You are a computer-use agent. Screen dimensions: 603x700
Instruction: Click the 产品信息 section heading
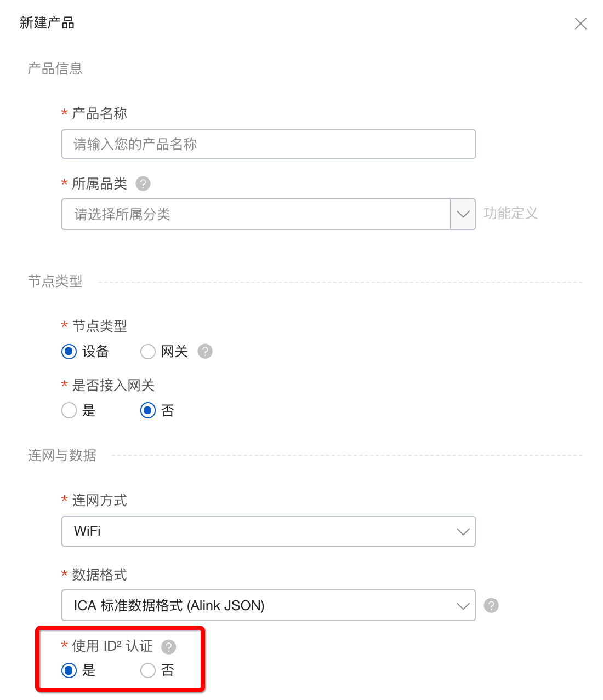click(55, 68)
